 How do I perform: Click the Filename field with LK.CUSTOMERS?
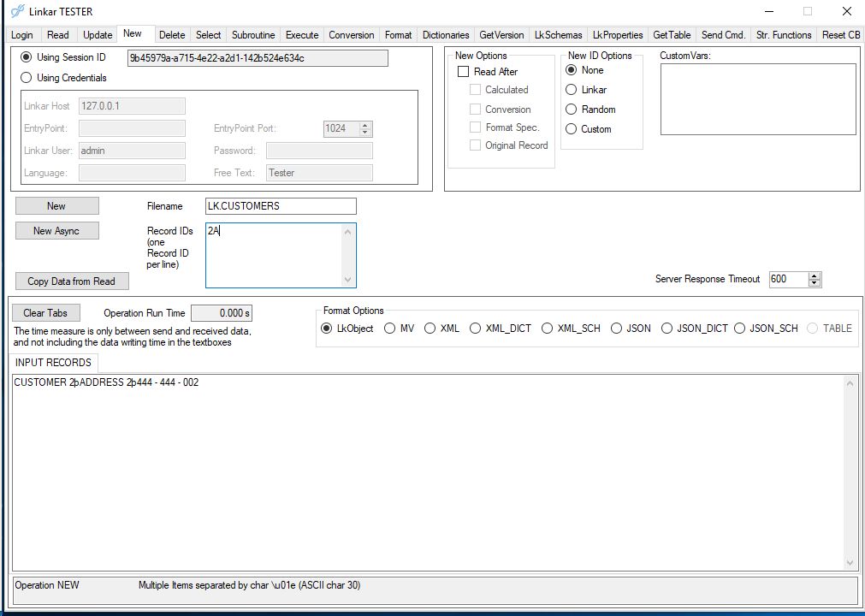tap(281, 206)
